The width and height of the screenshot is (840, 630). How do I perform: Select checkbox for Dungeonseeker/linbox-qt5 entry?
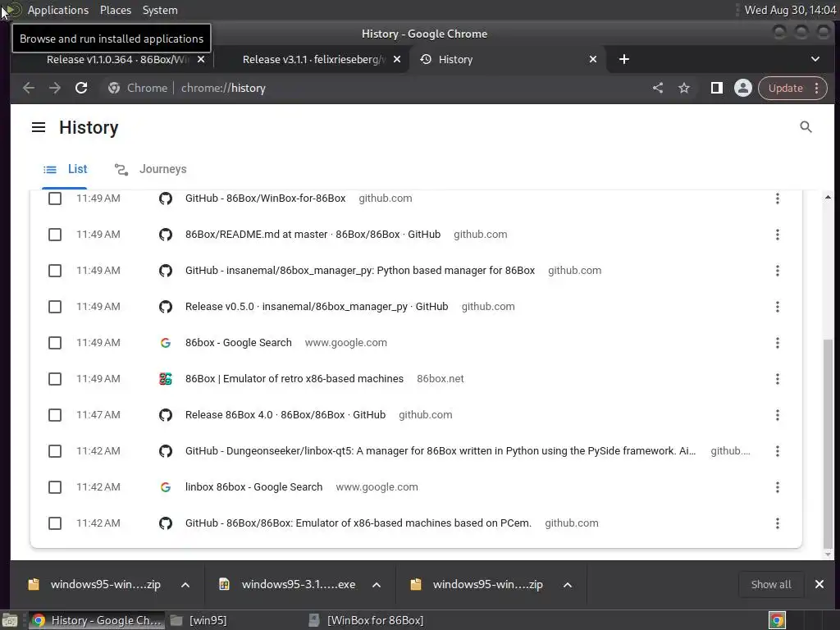tap(55, 451)
